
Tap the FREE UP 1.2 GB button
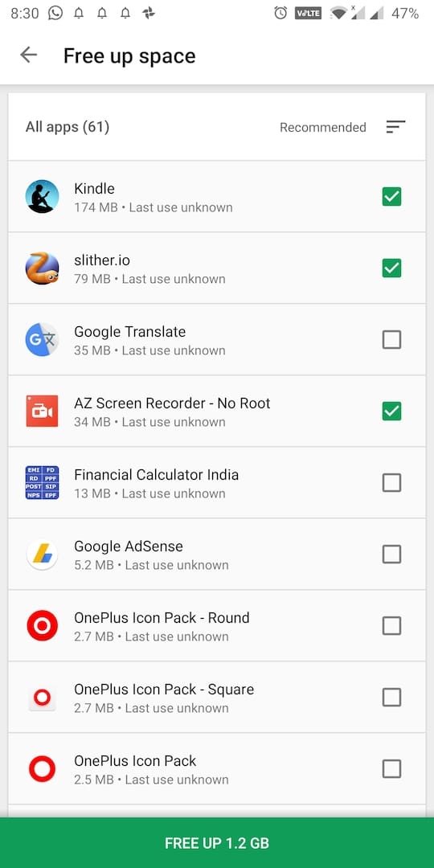click(217, 843)
